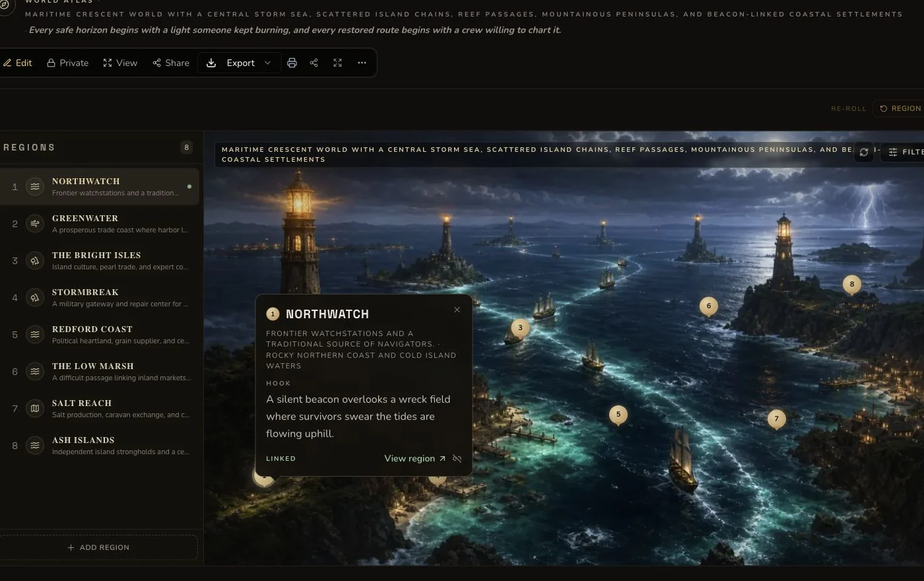Viewport: 924px width, 581px height.
Task: Click the print icon
Action: tap(292, 63)
